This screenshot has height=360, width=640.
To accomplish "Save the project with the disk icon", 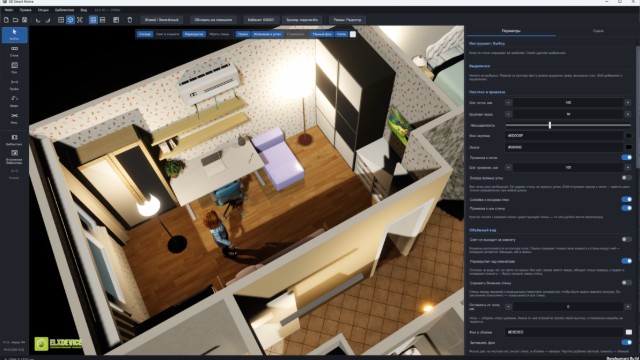I will coord(24,20).
